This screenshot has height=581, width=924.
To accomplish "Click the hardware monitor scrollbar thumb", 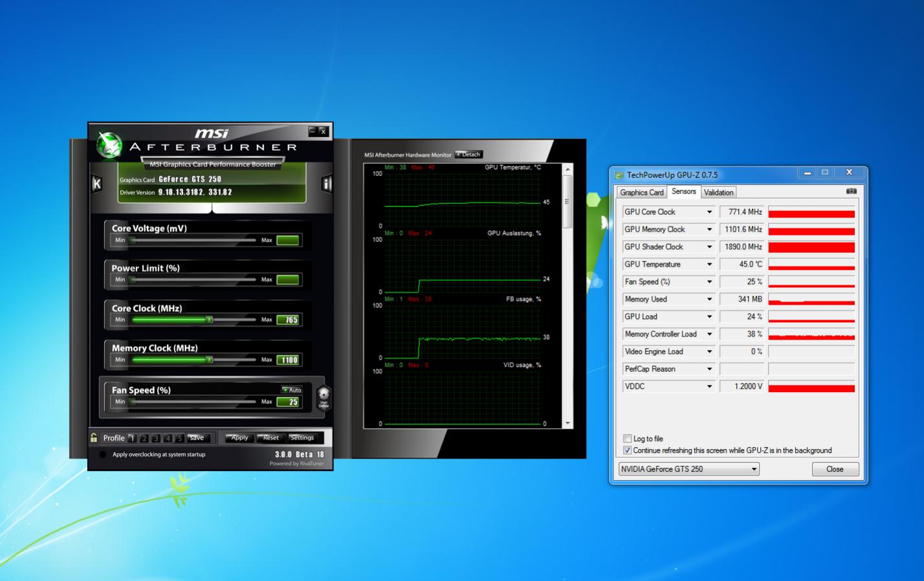I will tap(567, 201).
